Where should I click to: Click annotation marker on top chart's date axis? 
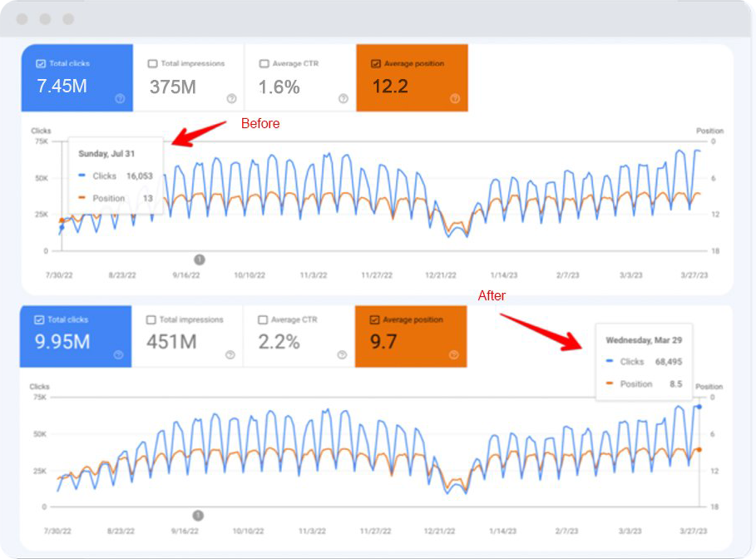pyautogui.click(x=199, y=260)
